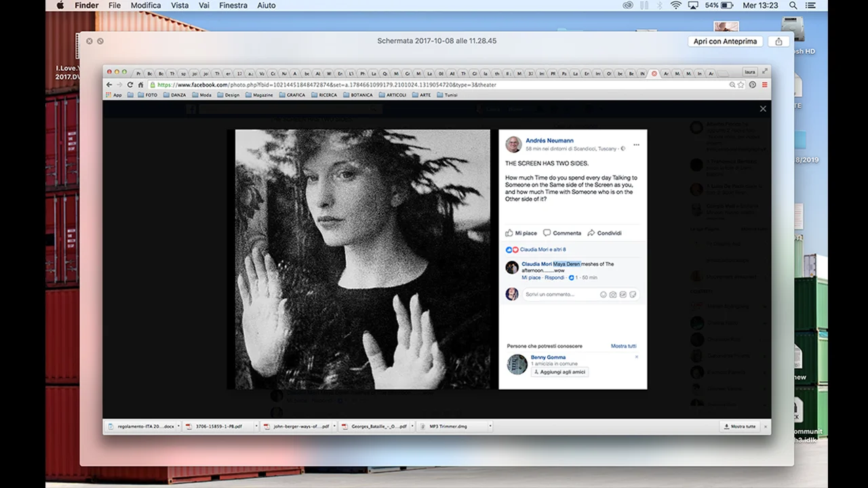
Task: Click Mostra tutte downloads button
Action: point(739,426)
